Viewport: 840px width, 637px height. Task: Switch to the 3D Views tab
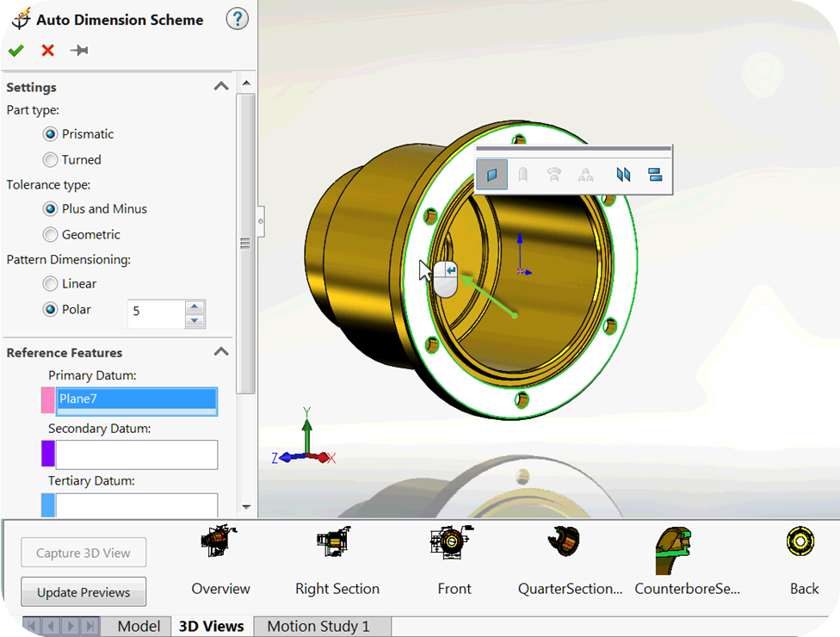point(212,626)
